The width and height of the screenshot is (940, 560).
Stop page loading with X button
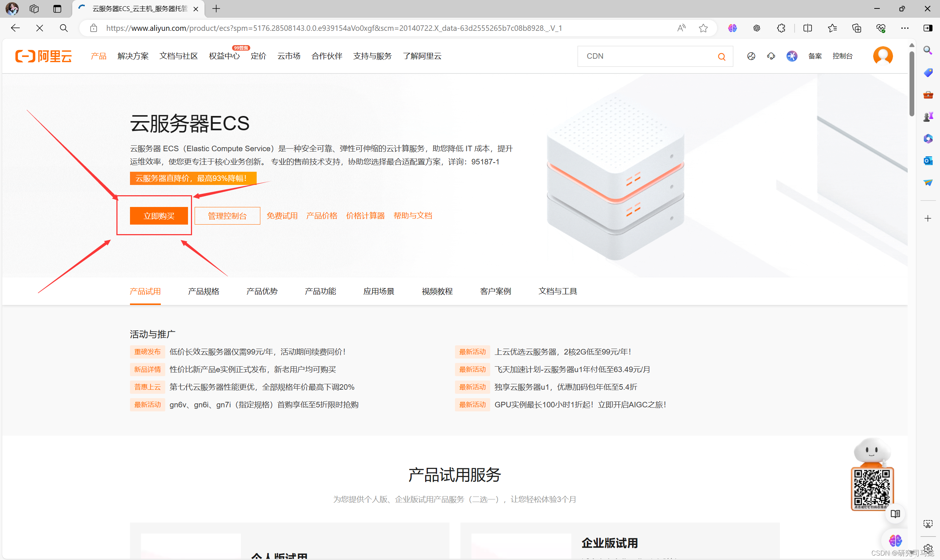pos(40,28)
